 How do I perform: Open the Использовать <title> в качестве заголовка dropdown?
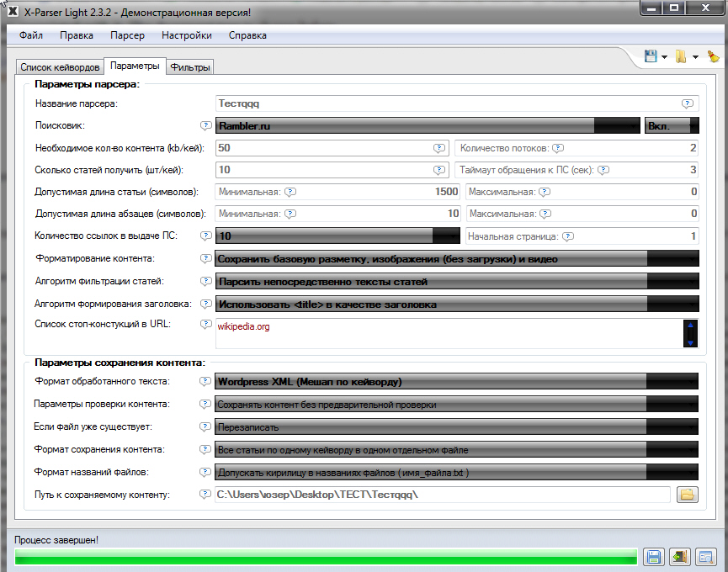pyautogui.click(x=457, y=305)
